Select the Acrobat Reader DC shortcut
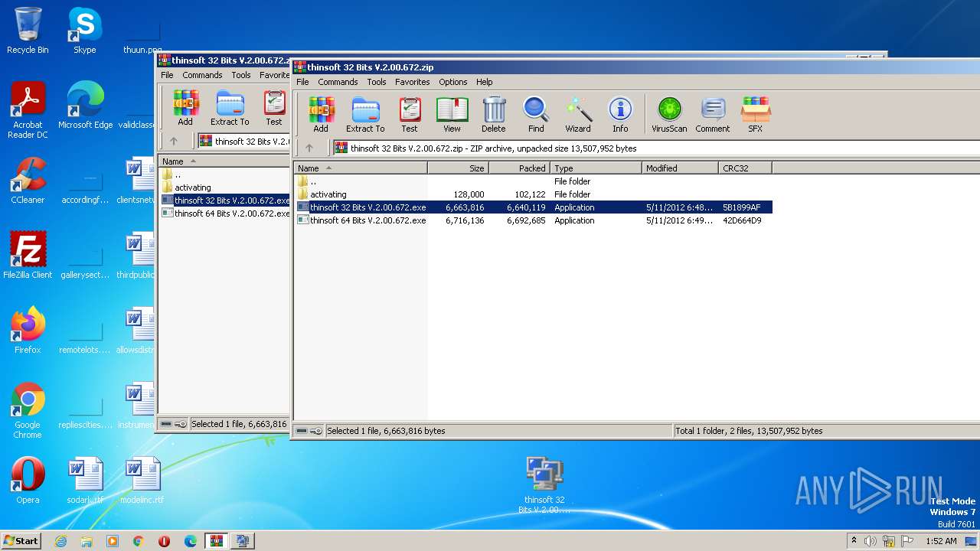The height and width of the screenshot is (551, 980). point(28,110)
